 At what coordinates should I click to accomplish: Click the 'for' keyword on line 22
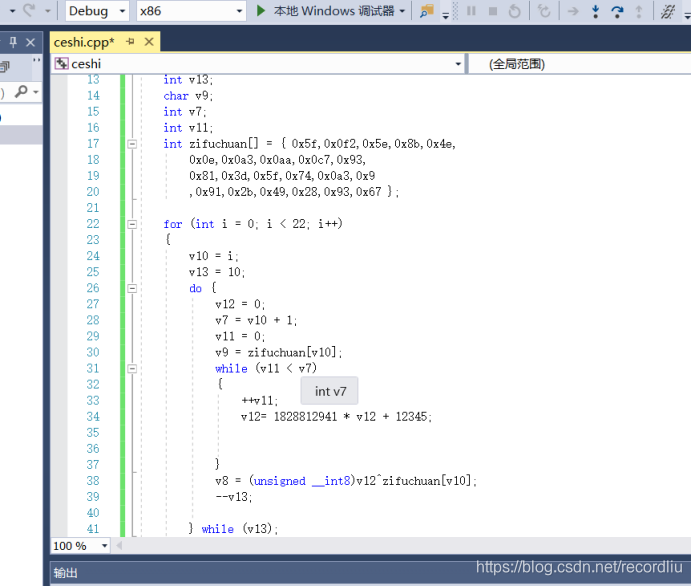[x=173, y=224]
